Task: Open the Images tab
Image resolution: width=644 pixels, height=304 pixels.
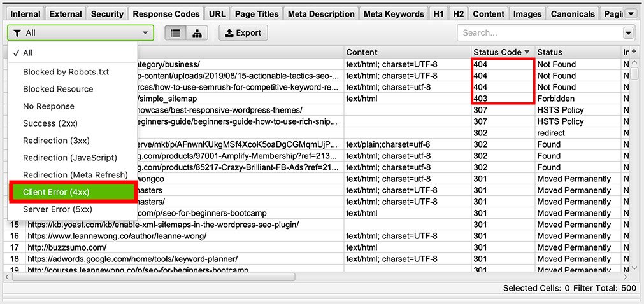Action: [527, 14]
